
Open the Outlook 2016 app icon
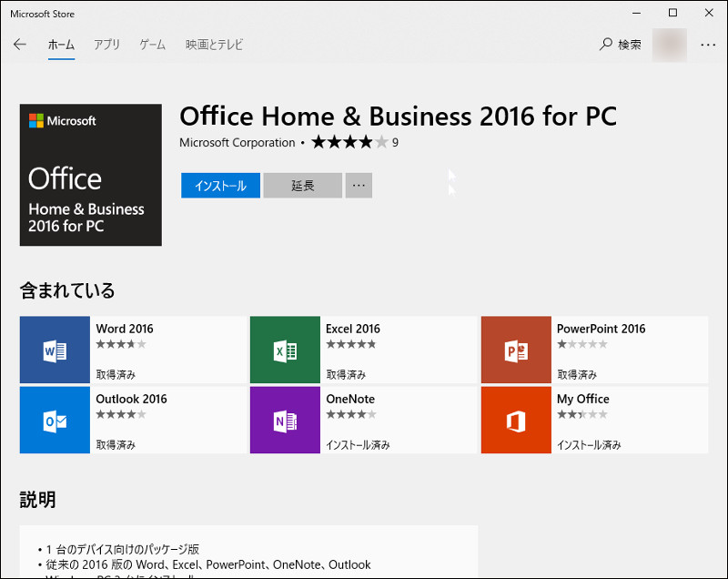(55, 420)
